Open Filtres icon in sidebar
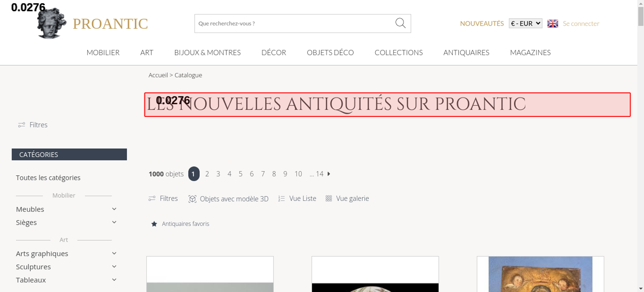The height and width of the screenshot is (292, 644). point(22,125)
